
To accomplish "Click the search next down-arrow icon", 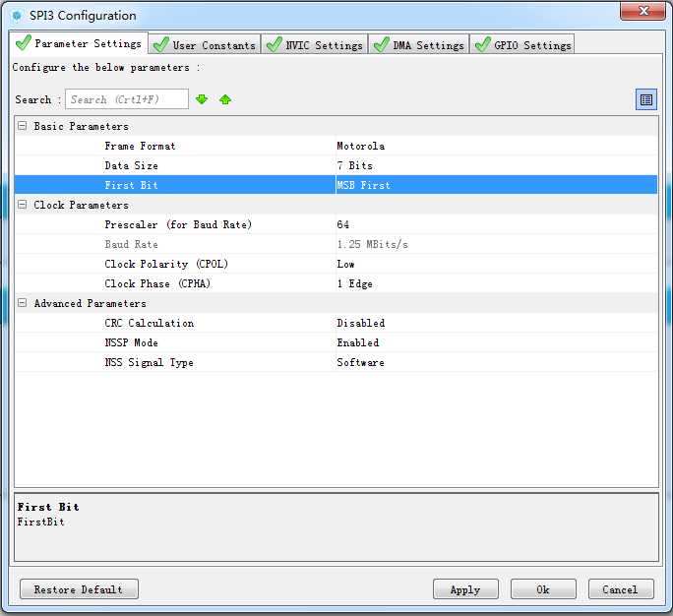I will [202, 99].
